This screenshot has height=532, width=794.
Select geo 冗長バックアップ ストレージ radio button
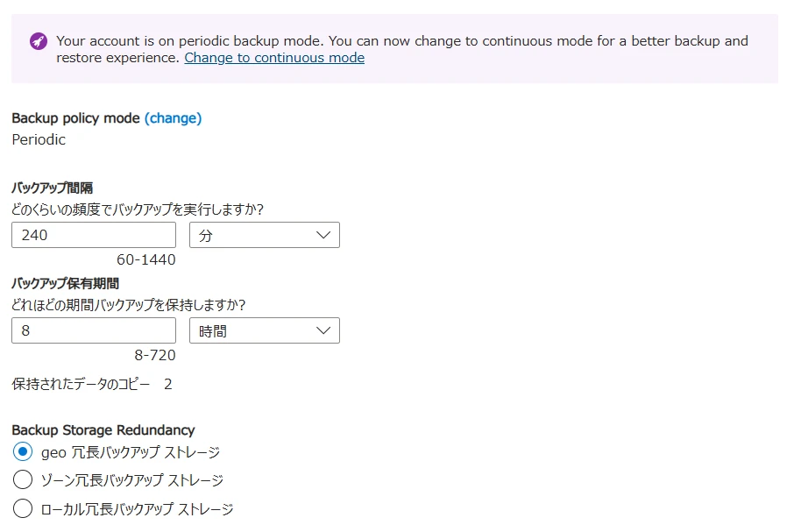coord(24,452)
